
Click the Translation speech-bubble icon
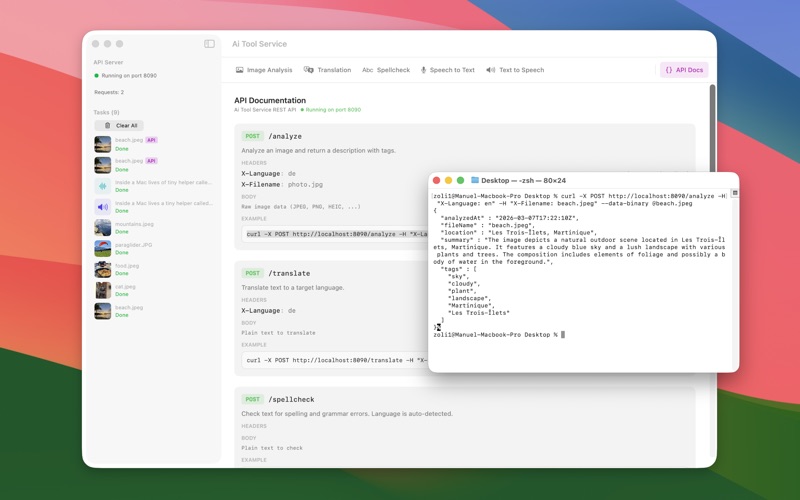pos(309,70)
